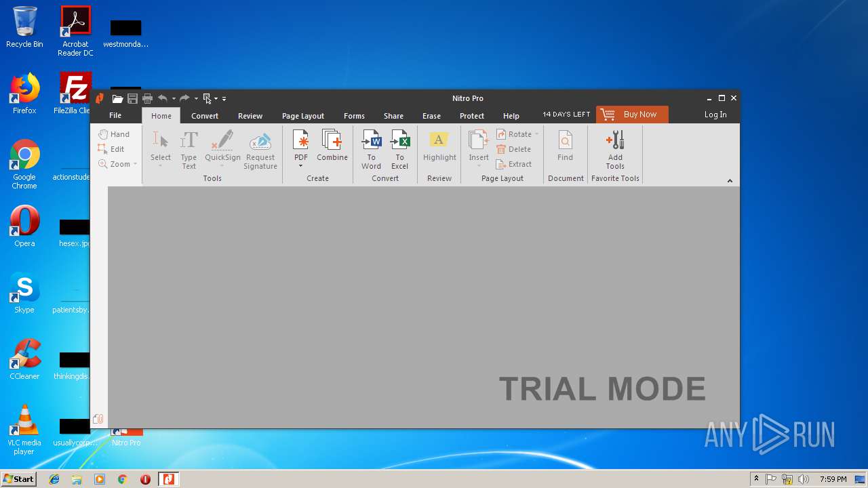Select the Google Chrome desktop shortcut
Viewport: 868px width, 488px height.
24,164
